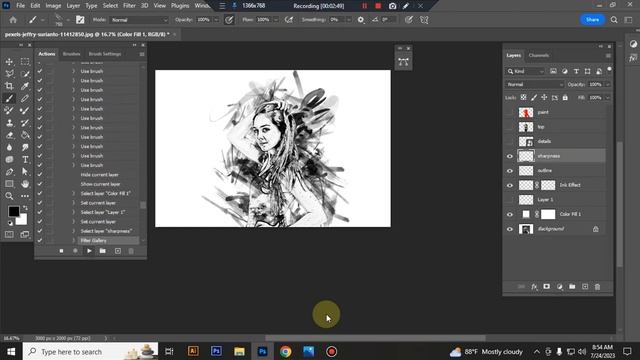Click the Windows search box

coord(90,351)
